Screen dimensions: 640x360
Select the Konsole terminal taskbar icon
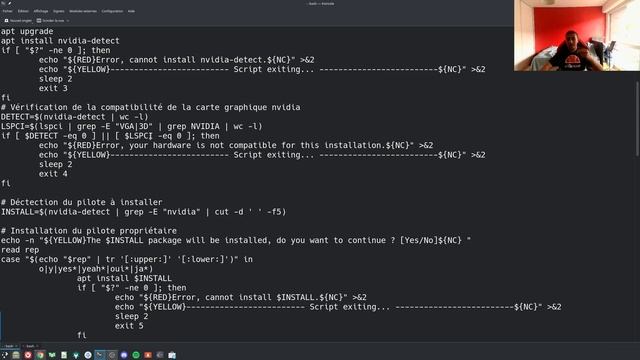pyautogui.click(x=100, y=355)
